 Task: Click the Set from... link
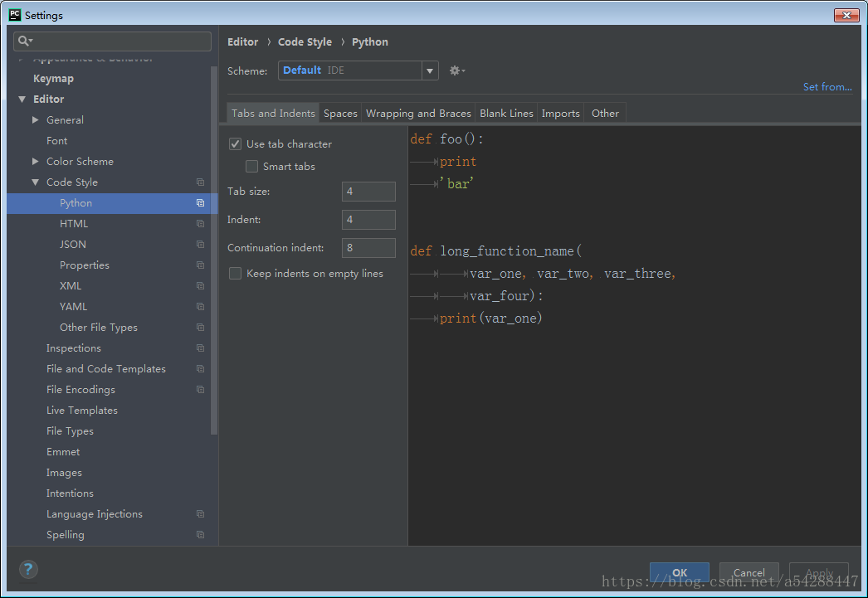point(827,87)
